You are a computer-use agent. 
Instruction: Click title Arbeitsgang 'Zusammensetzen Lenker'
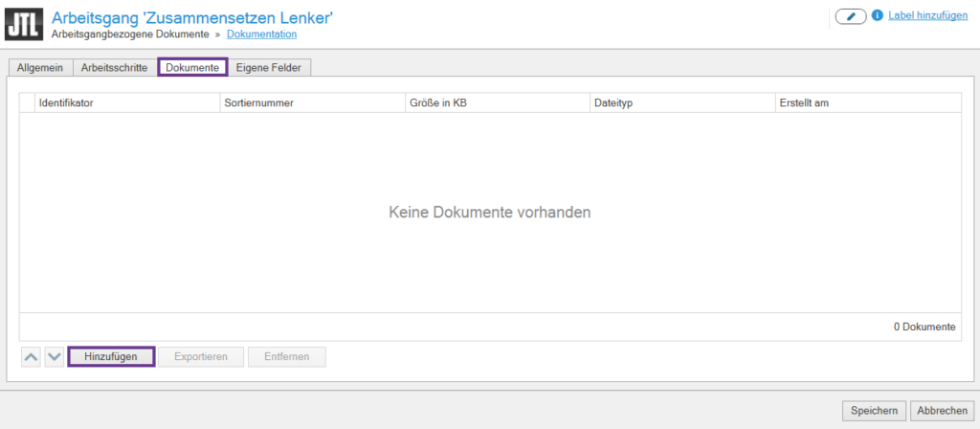pyautogui.click(x=191, y=17)
